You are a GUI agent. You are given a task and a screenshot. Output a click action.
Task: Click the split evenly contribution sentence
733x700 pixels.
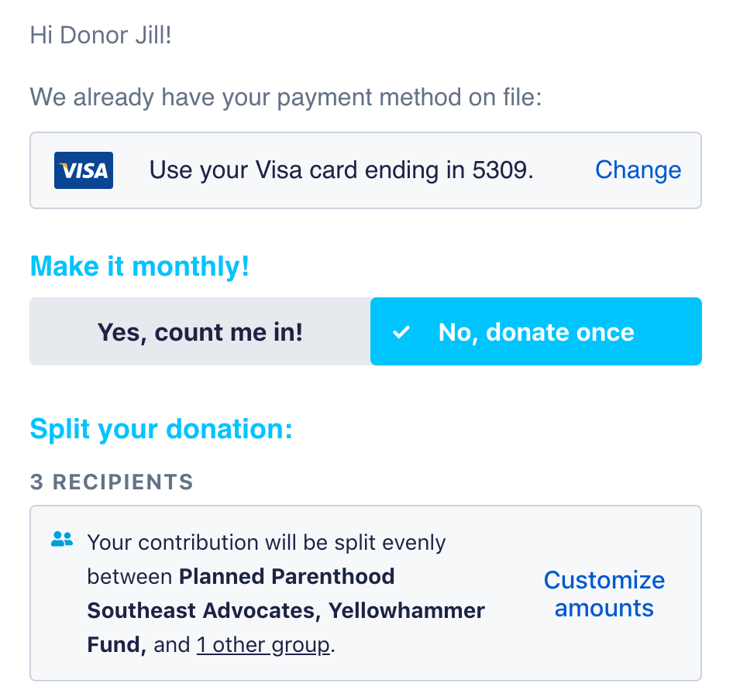tap(286, 593)
